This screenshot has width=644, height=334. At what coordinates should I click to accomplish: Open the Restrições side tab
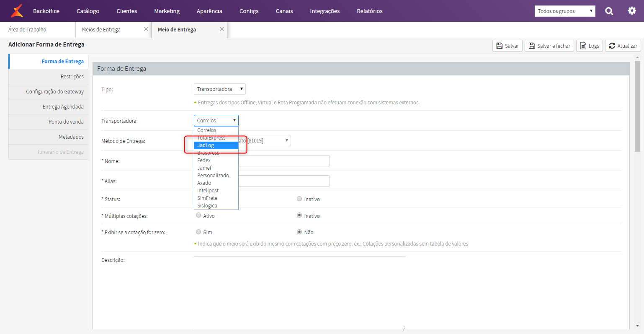pyautogui.click(x=49, y=77)
